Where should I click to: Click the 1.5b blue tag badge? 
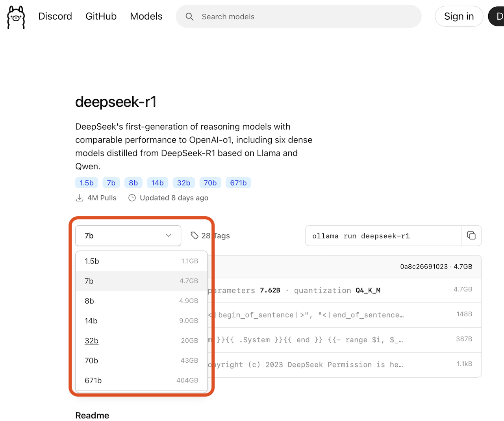click(x=87, y=183)
